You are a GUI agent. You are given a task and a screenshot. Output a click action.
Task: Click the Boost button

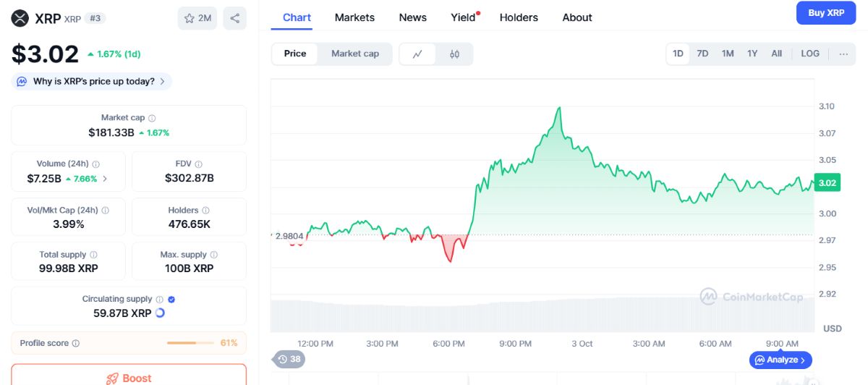tap(129, 375)
